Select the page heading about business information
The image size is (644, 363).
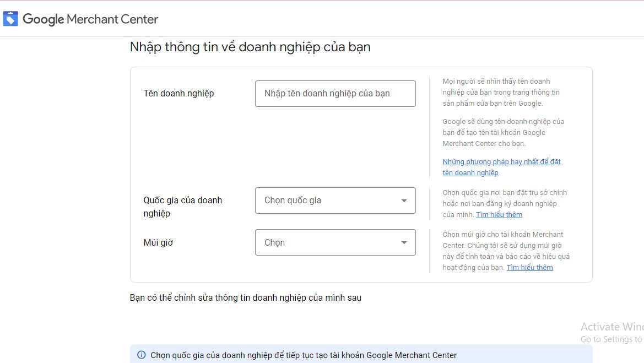pos(249,47)
